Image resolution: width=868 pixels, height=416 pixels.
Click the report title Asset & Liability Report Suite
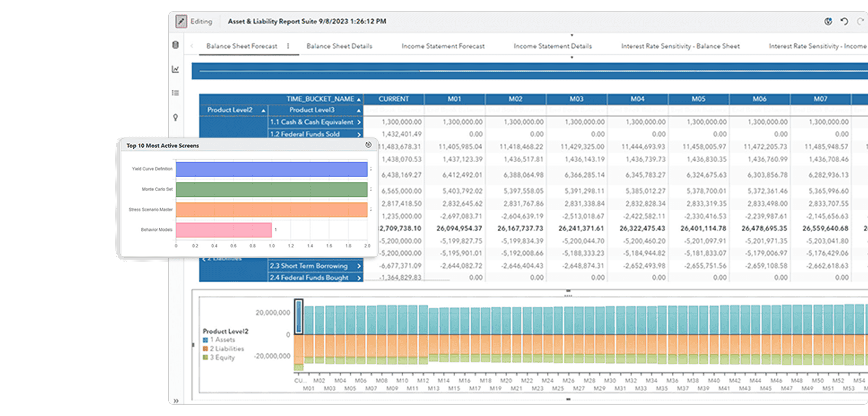(272, 21)
